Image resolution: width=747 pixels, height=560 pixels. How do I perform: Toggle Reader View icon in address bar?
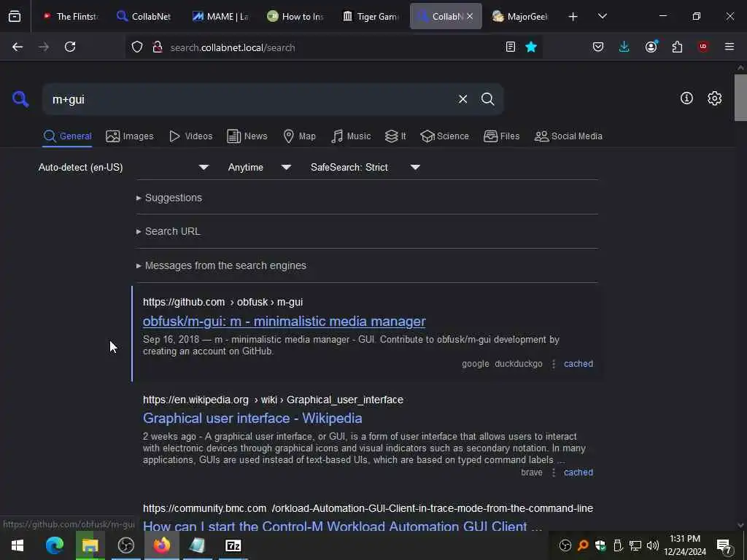pyautogui.click(x=510, y=47)
